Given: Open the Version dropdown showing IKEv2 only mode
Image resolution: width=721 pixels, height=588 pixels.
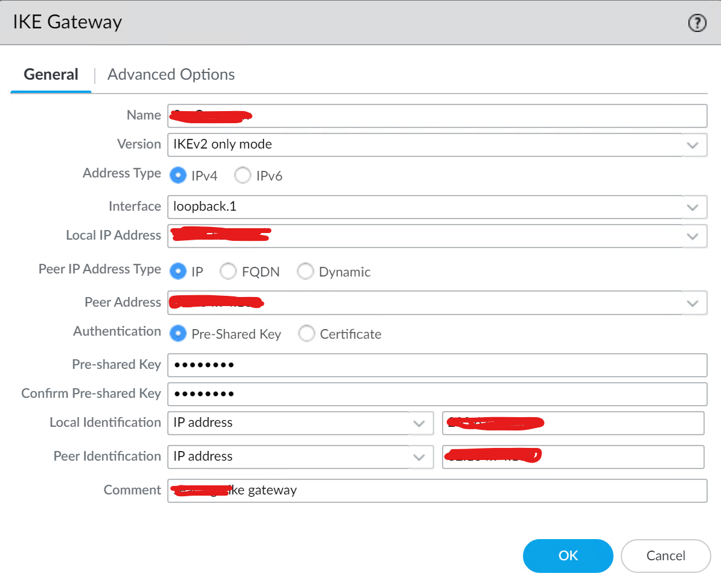Looking at the screenshot, I should pyautogui.click(x=693, y=145).
